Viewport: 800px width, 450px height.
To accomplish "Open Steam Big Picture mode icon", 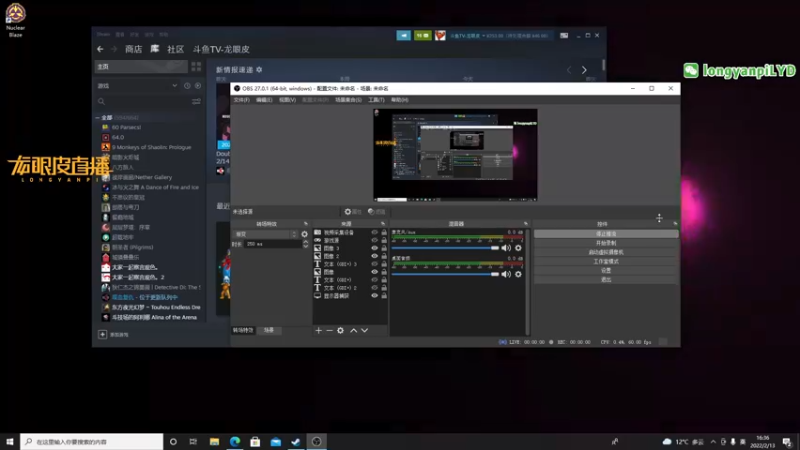I will tap(564, 36).
